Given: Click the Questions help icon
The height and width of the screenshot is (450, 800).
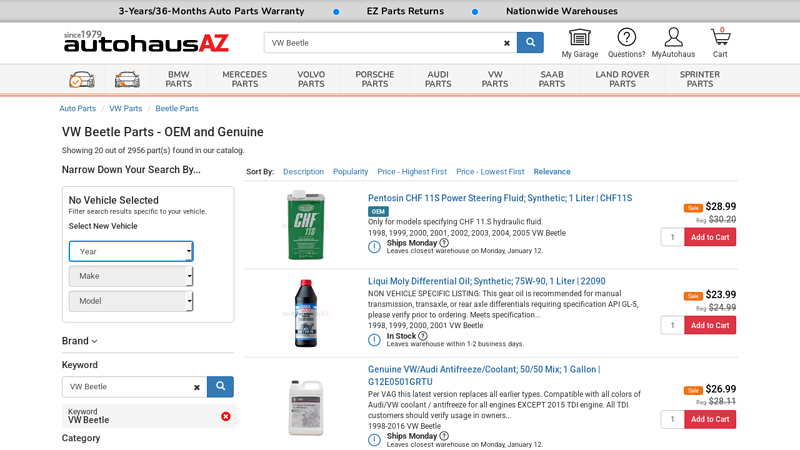Looking at the screenshot, I should [x=626, y=38].
